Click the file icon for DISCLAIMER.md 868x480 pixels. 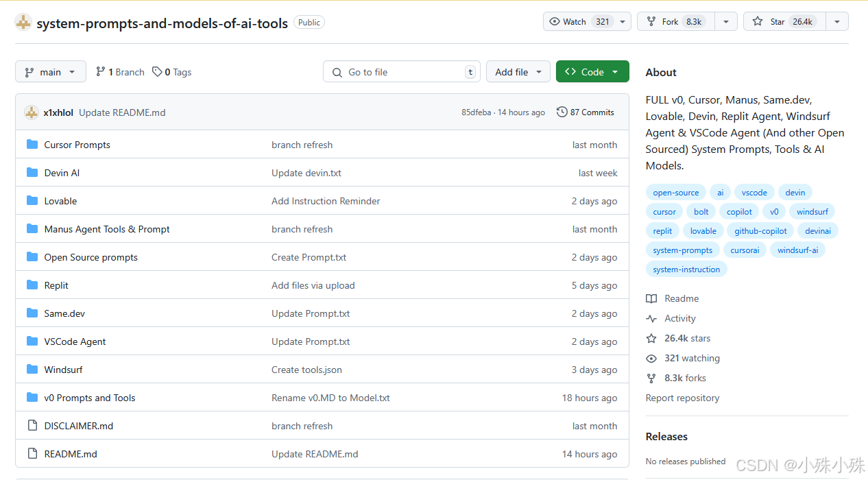coord(32,426)
